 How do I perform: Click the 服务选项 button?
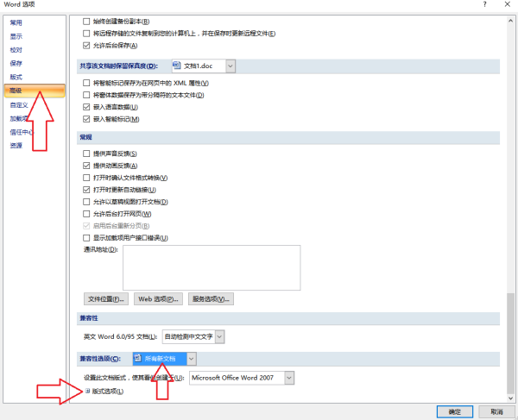pyautogui.click(x=211, y=299)
